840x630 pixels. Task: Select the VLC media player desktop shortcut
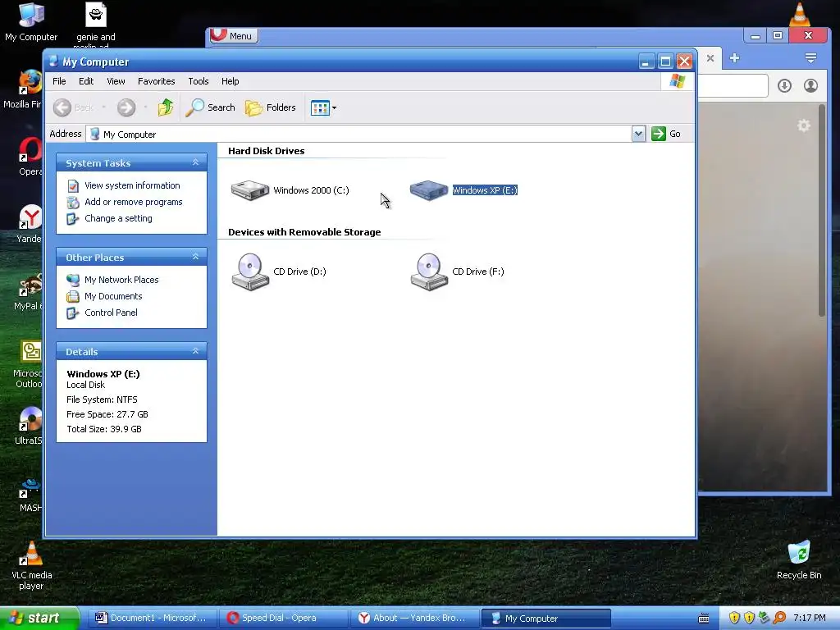click(31, 566)
